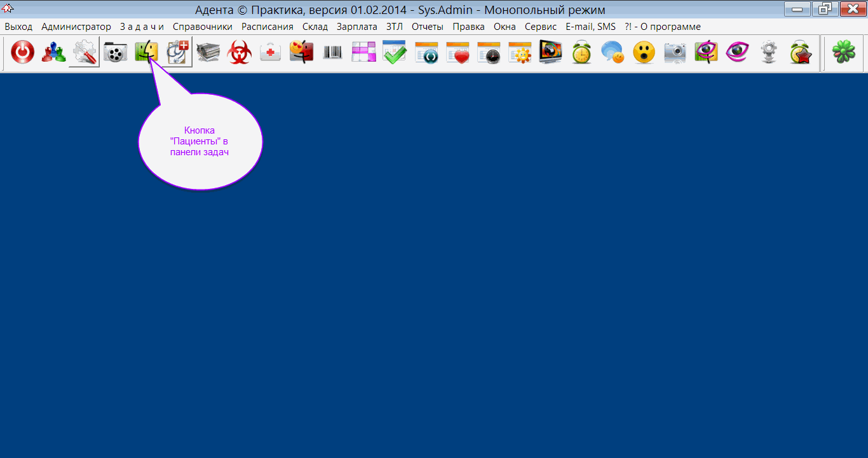Click the calendar with red heart icon
The height and width of the screenshot is (458, 868).
point(457,53)
